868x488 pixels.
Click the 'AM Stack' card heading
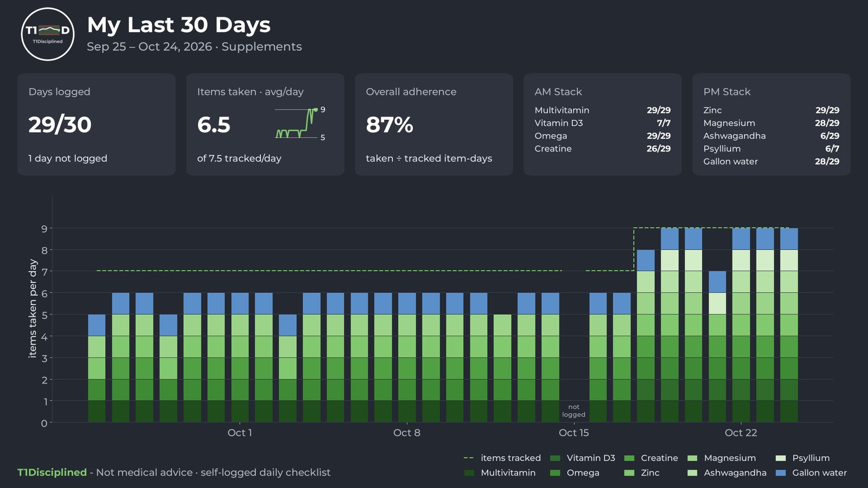point(558,92)
